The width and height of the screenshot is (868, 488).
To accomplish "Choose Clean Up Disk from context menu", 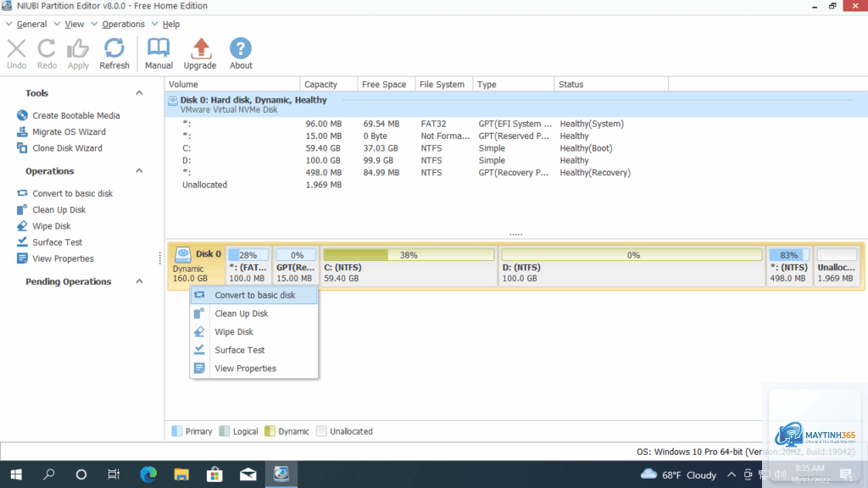I will pos(254,313).
